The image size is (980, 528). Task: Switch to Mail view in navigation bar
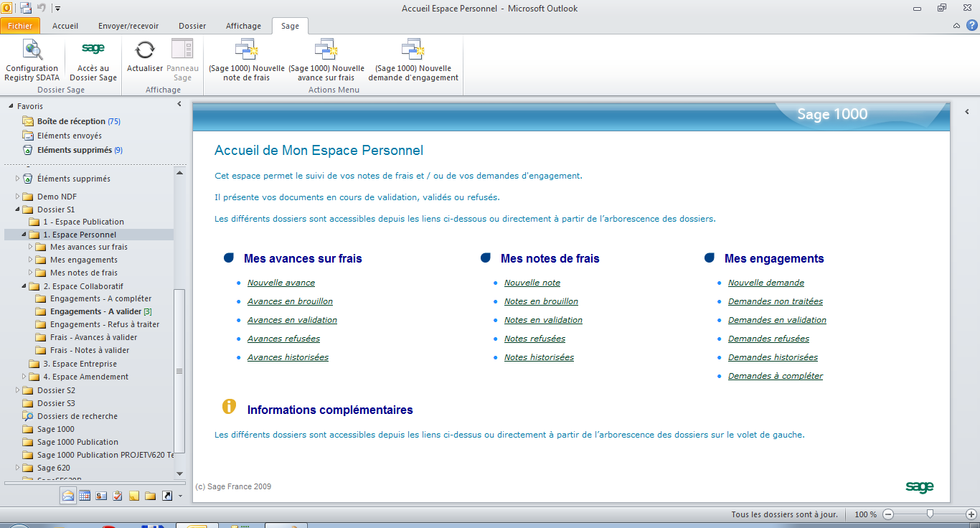click(68, 495)
